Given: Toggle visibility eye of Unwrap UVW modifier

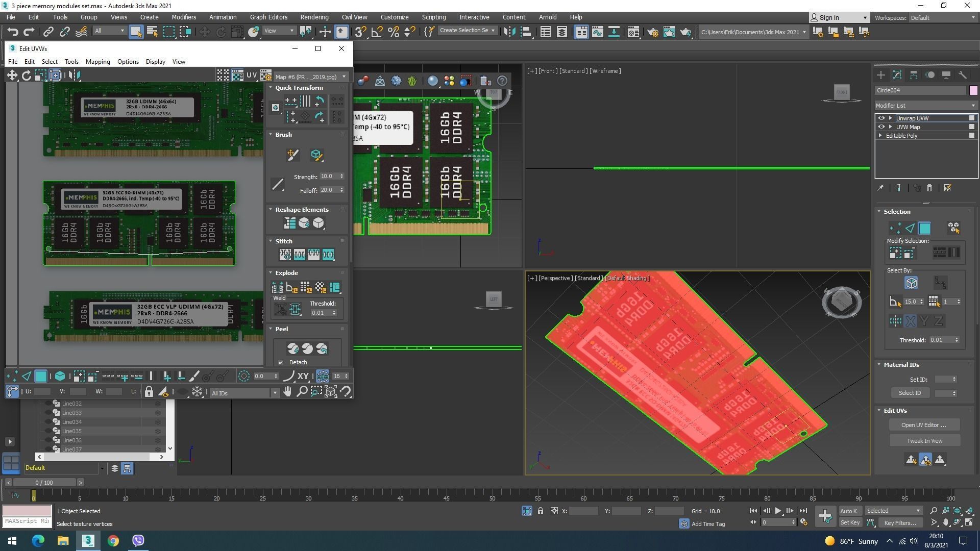Looking at the screenshot, I should [881, 118].
